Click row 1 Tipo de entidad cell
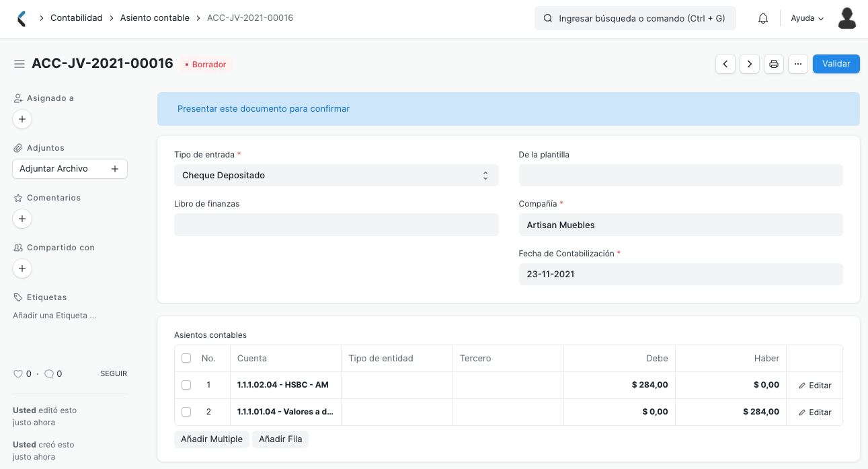Screen dimensions: 868x469 (x=397, y=385)
